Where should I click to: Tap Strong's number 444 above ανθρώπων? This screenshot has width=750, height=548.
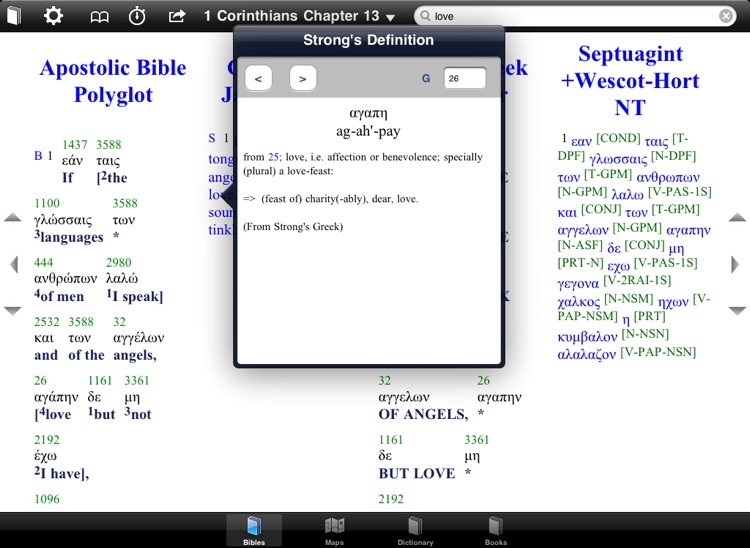44,263
